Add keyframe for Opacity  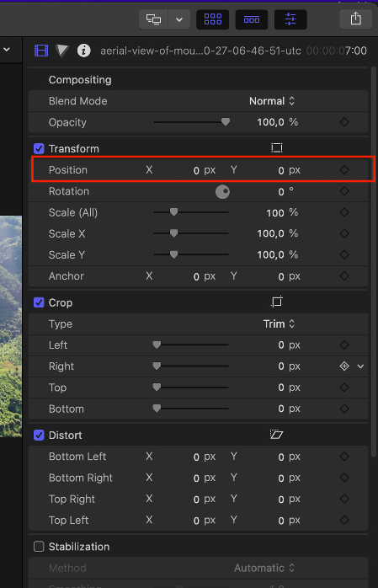tap(344, 122)
